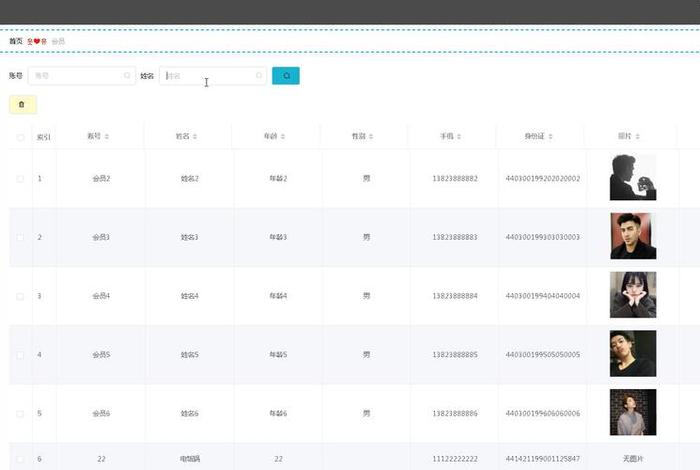
Task: Open the photo thumbnail of 会员6
Action: (x=633, y=412)
